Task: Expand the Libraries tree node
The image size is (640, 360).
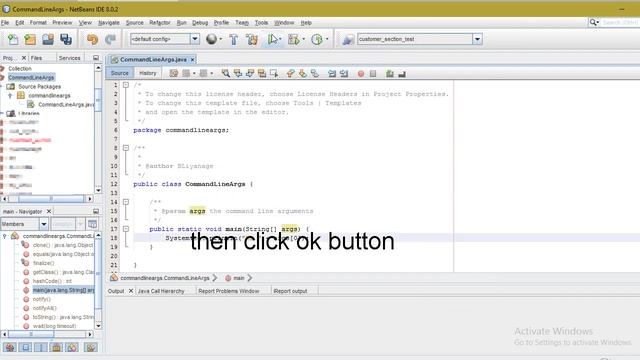Action: [2, 113]
